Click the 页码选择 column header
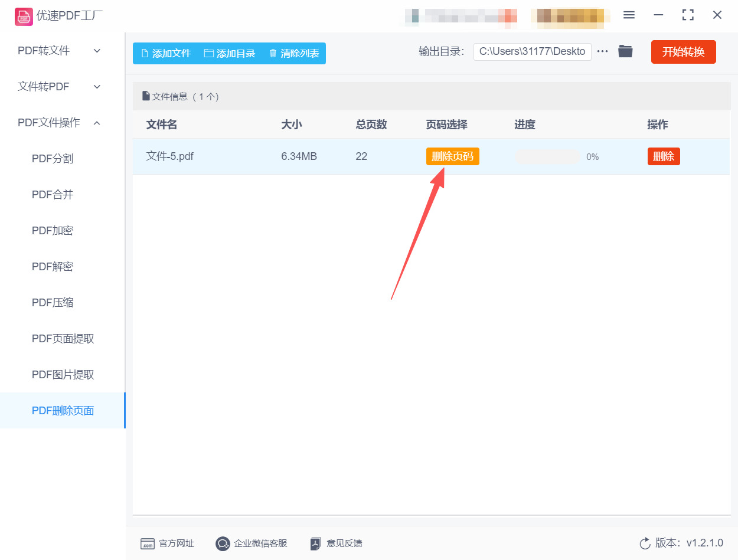 pos(446,125)
